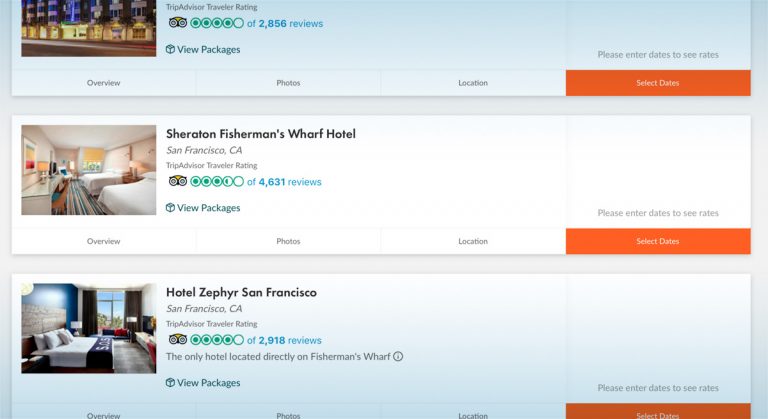Screen dimensions: 768x419
Task: Click the green rating bubbles for Sheraton
Action: click(217, 182)
